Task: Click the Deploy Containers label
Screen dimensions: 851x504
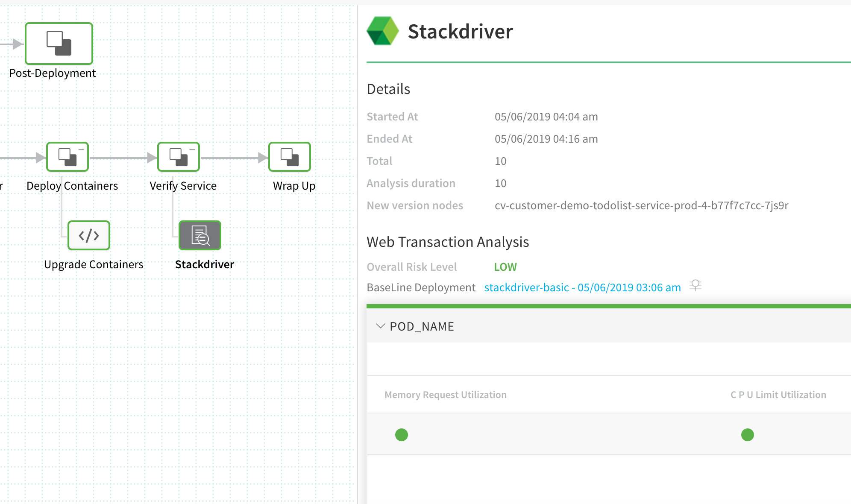Action: pos(72,186)
